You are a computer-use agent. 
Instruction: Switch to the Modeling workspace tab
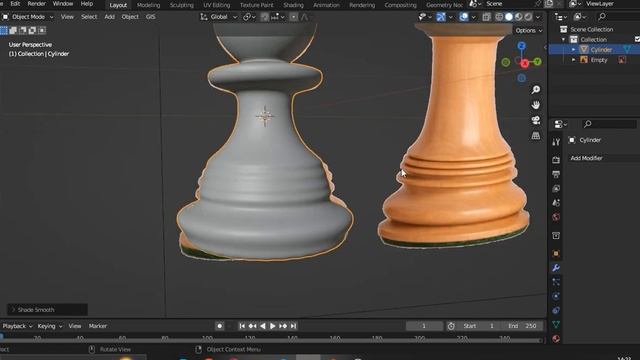148,5
